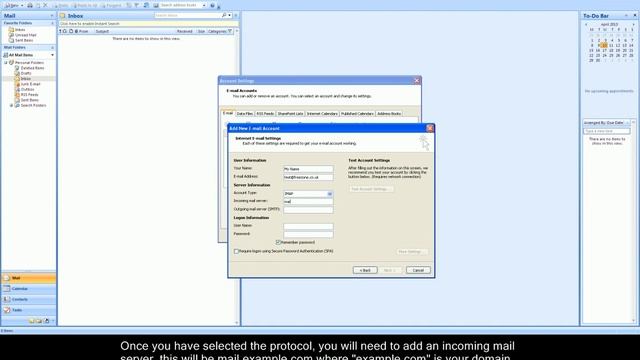Cancel the Add New E-mail Account dialog
The image size is (640, 360).
pyautogui.click(x=418, y=270)
